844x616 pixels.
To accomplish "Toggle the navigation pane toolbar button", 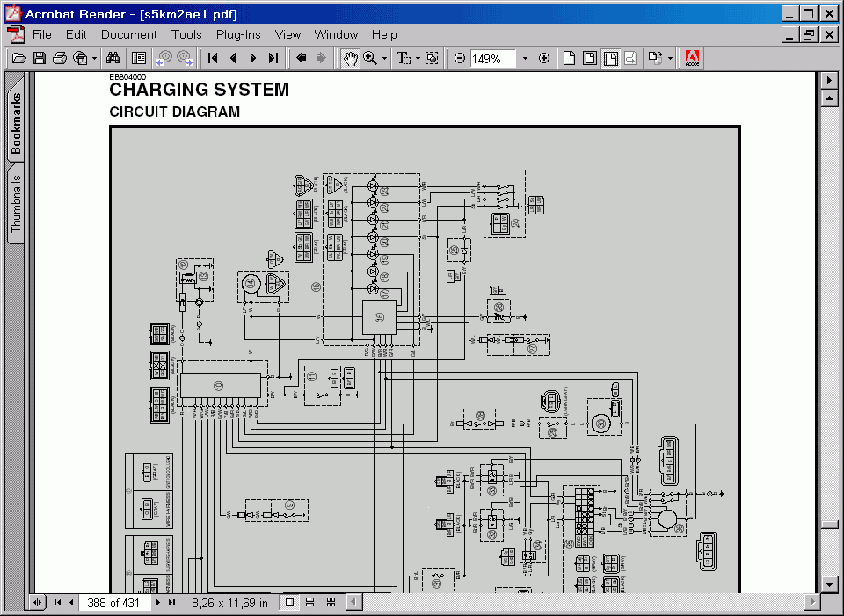I will pyautogui.click(x=139, y=58).
